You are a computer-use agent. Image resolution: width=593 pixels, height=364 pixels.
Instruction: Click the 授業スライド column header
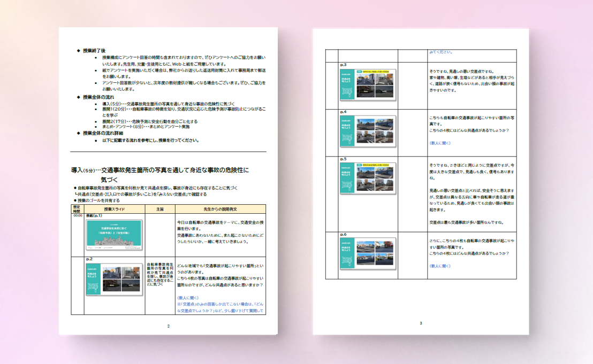(x=115, y=209)
